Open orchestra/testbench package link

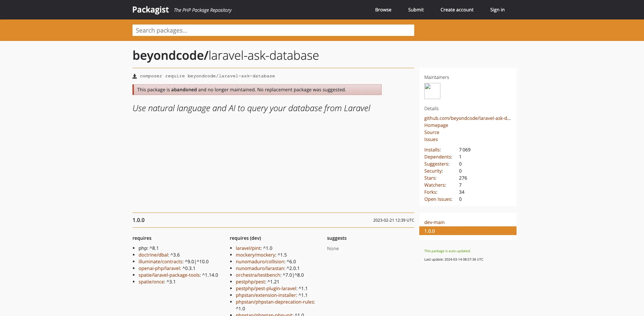click(258, 275)
